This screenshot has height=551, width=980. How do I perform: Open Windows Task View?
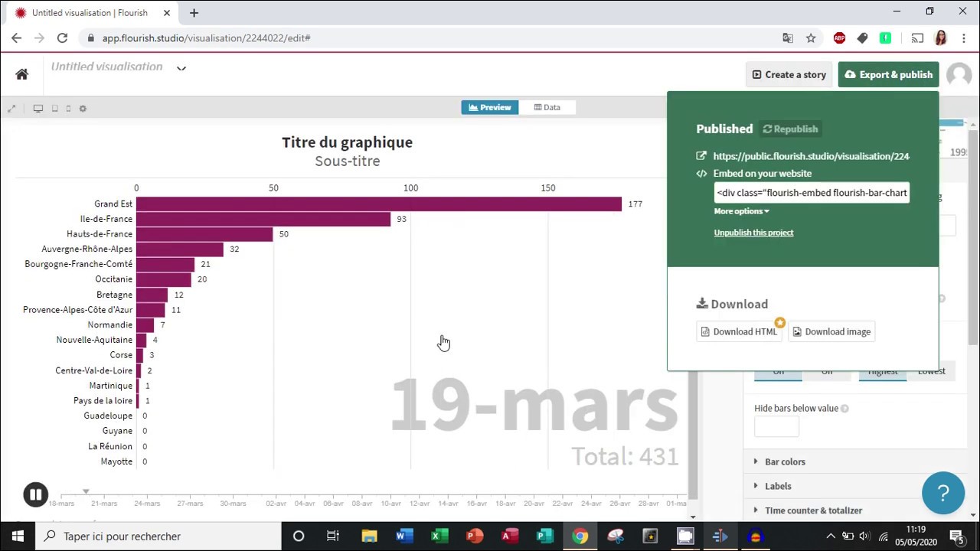click(x=333, y=536)
